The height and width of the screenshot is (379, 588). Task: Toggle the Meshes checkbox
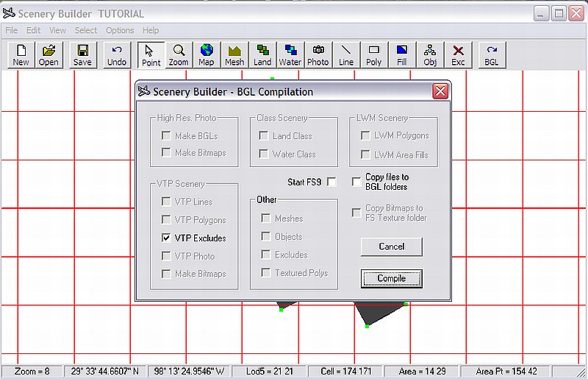(265, 218)
